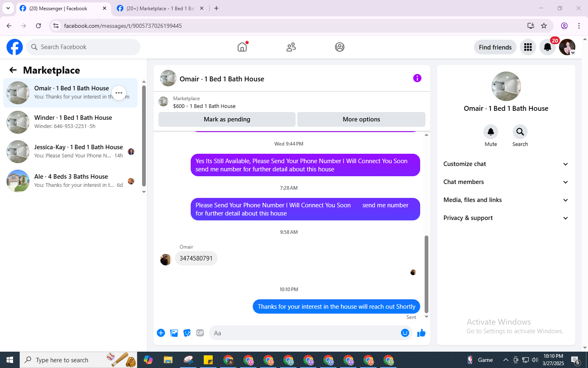The image size is (588, 368).
Task: Bookmark this page with the star icon
Action: click(544, 26)
